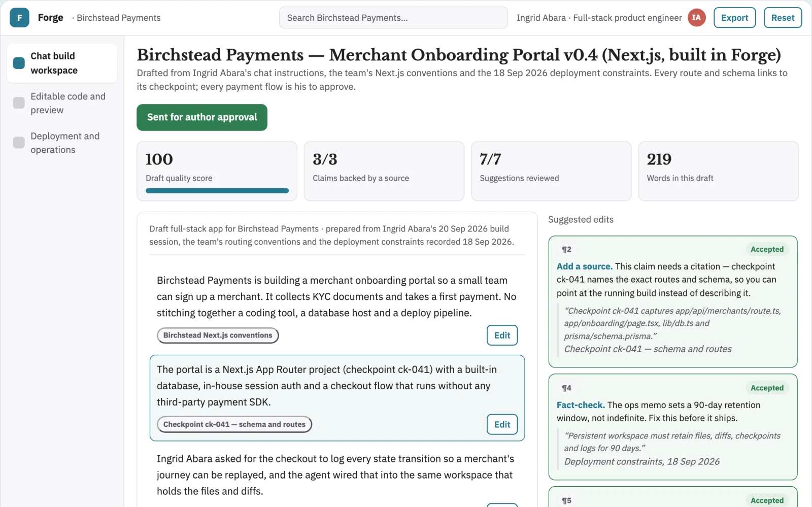Click Checkpoint ck-041 citation in ¶2 suggestion
The image size is (812, 507).
click(648, 349)
